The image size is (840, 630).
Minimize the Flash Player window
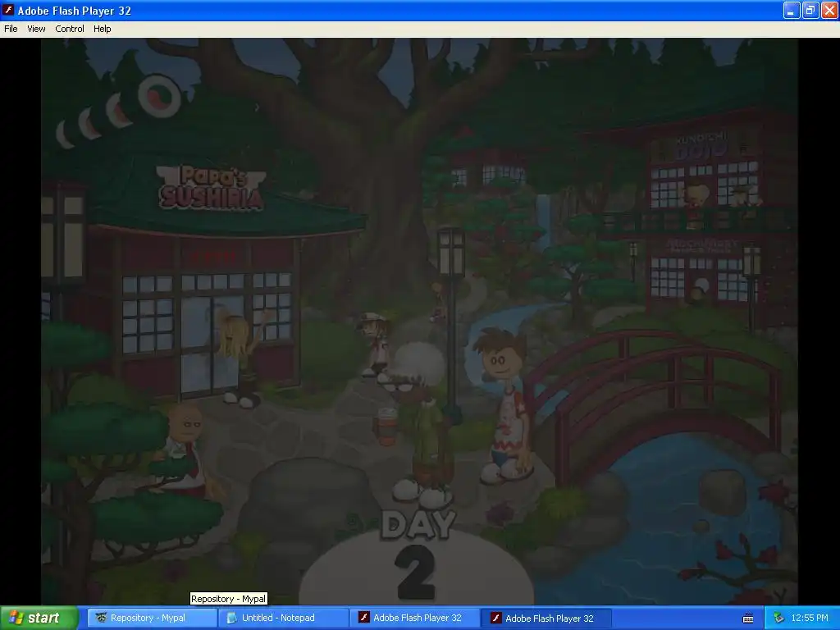pyautogui.click(x=792, y=10)
